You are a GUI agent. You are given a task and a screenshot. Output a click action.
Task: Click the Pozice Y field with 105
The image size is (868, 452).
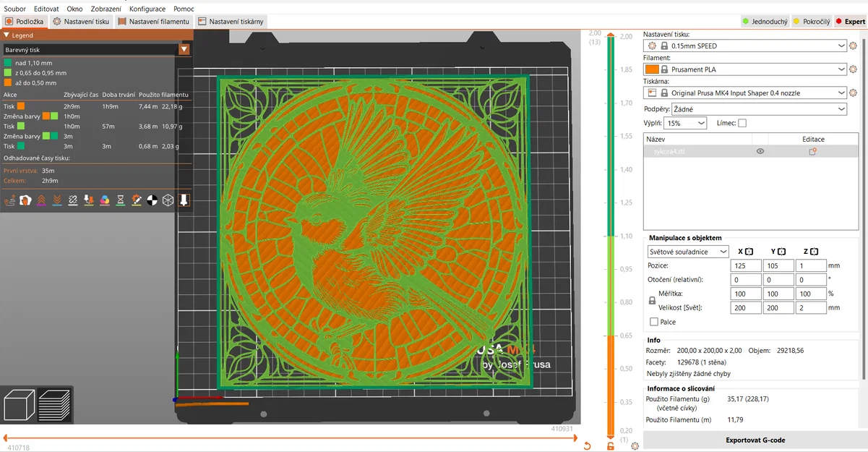[778, 265]
